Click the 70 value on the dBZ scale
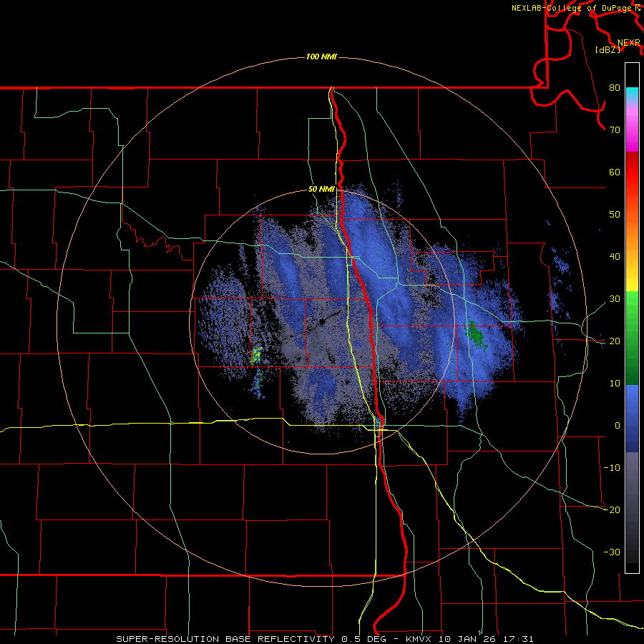 615,130
